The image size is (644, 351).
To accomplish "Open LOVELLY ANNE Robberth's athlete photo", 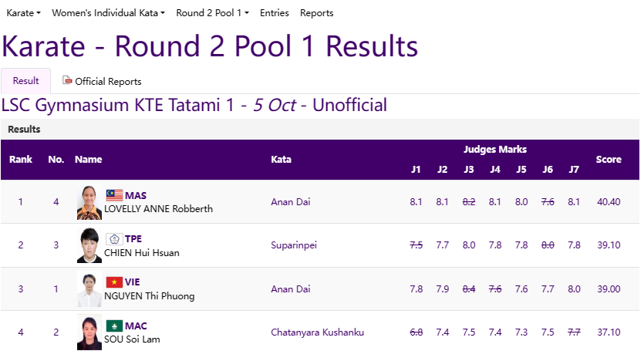I will pos(89,202).
